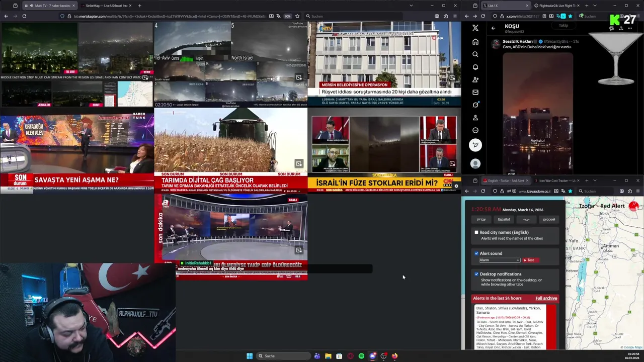The height and width of the screenshot is (362, 644).
Task: Open Firefox from taskbar
Action: point(394,356)
